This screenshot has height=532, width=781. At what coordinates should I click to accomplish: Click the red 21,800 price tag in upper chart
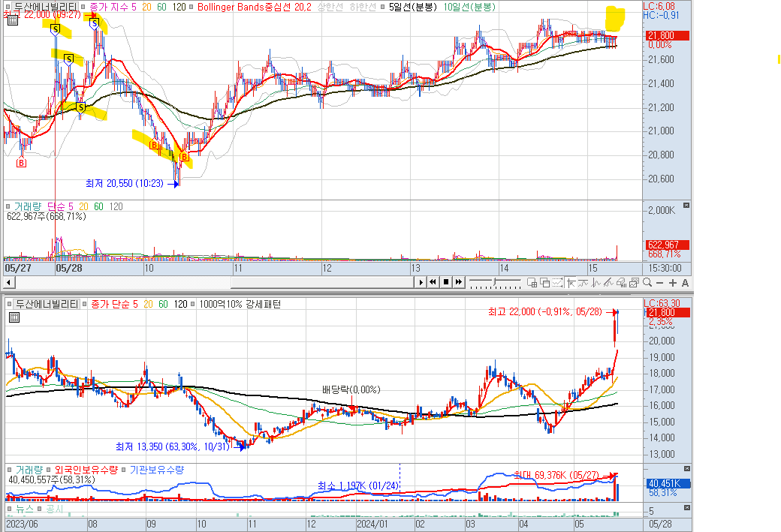tap(668, 36)
